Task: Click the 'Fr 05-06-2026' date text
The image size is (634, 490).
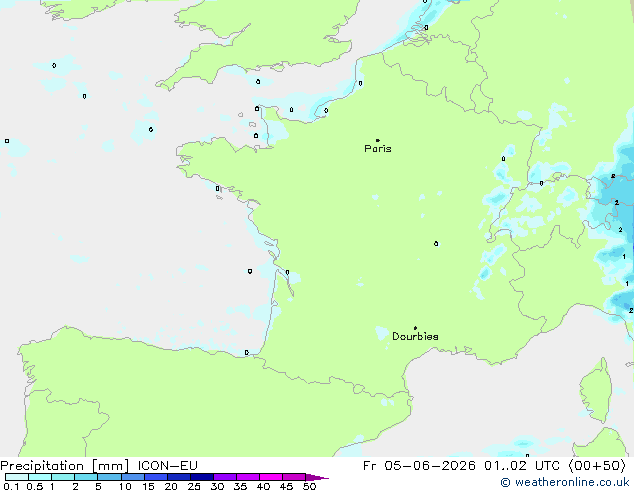Action: tap(419, 466)
